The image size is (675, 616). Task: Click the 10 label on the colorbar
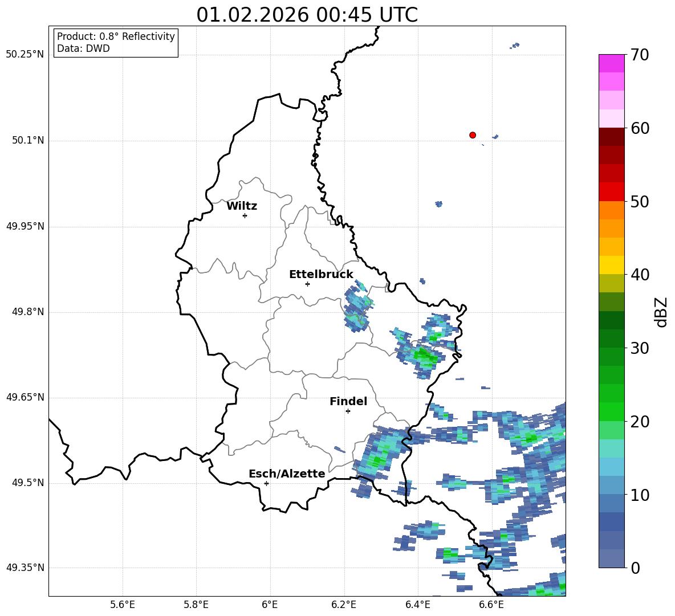639,495
